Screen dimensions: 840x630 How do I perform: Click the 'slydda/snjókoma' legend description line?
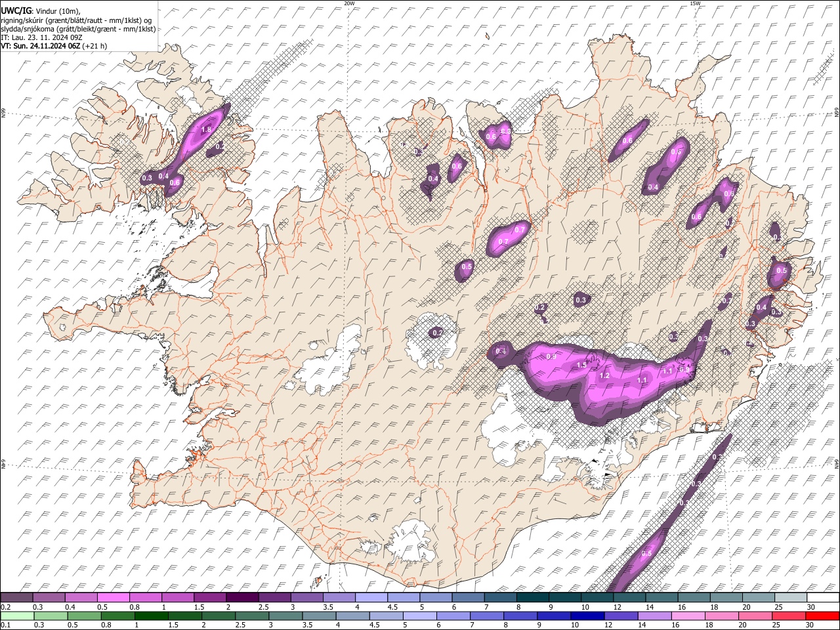[78, 29]
